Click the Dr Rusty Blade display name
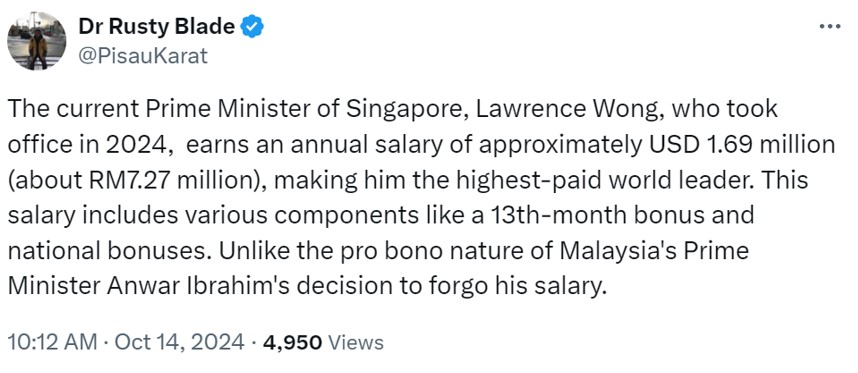The image size is (858, 373). (156, 26)
